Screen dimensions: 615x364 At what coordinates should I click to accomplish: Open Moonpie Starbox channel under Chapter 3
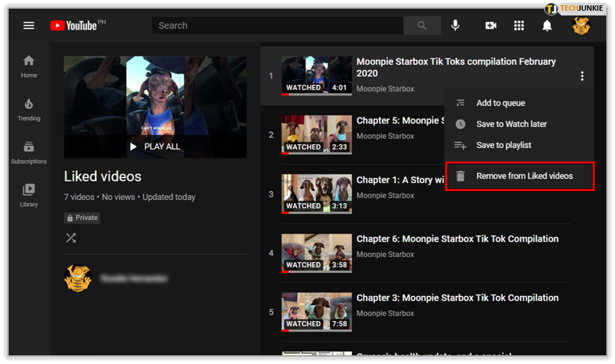pyautogui.click(x=385, y=313)
